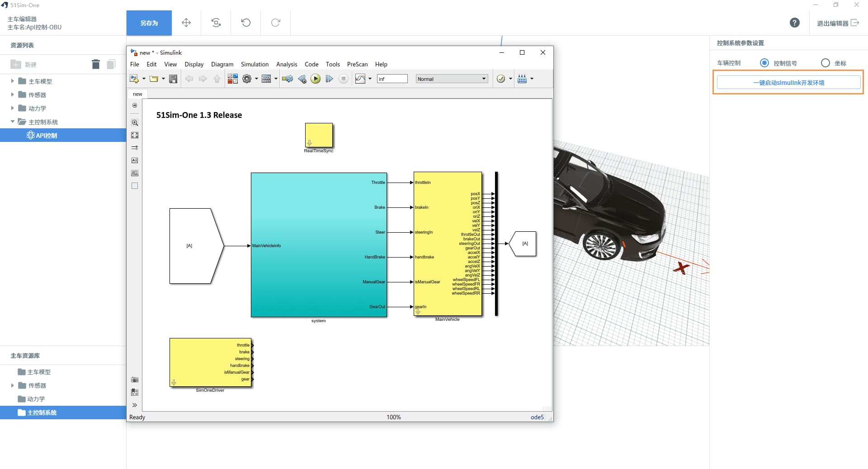Click the Zoom tool in Simulink palette
The height and width of the screenshot is (469, 868).
pyautogui.click(x=135, y=122)
